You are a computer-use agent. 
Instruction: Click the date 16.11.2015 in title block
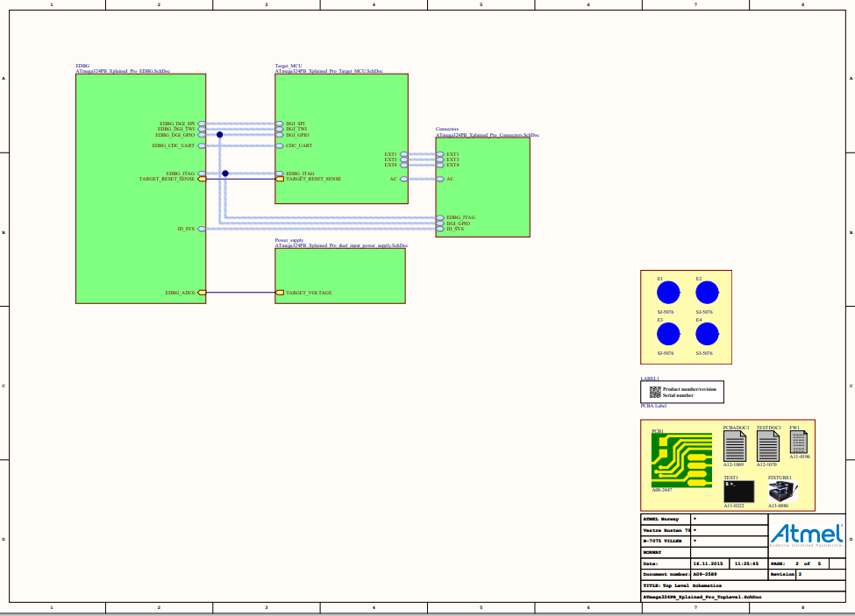point(708,563)
